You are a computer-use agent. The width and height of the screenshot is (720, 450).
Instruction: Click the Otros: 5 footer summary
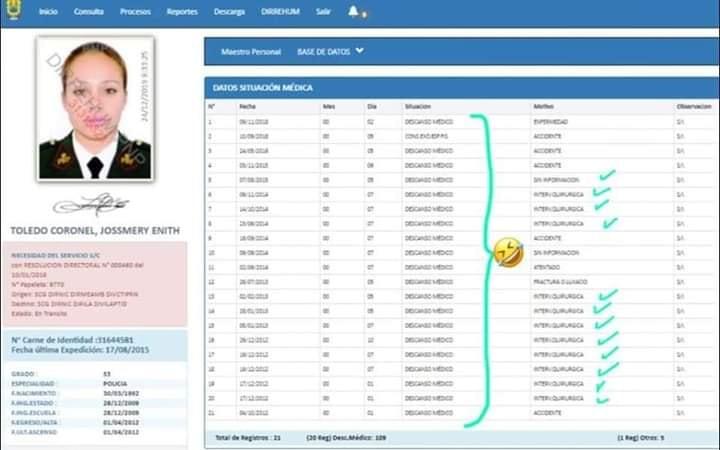641,438
